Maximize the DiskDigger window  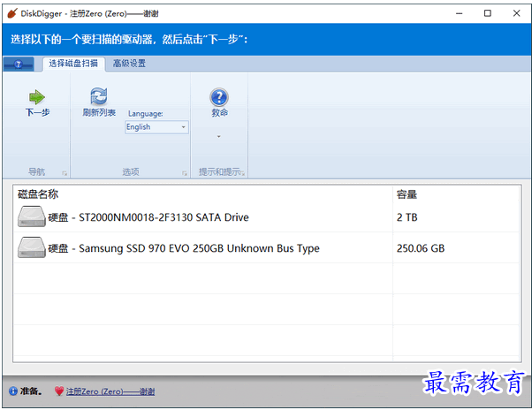click(488, 13)
